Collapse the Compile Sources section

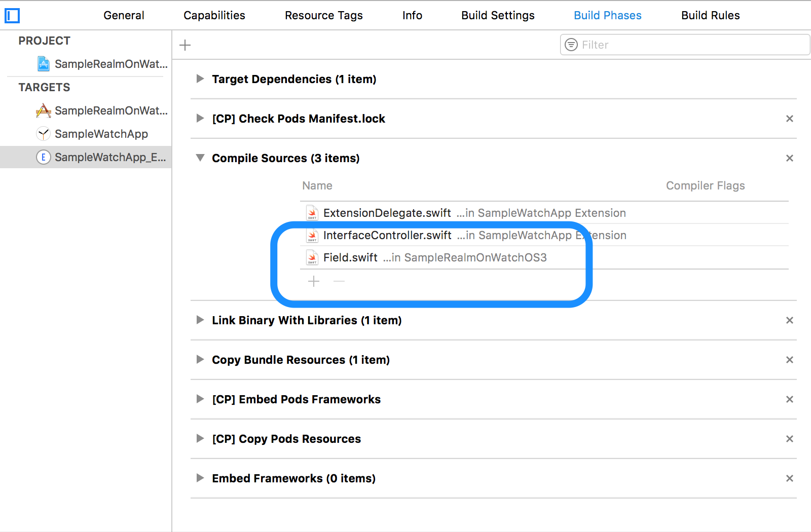coord(200,158)
